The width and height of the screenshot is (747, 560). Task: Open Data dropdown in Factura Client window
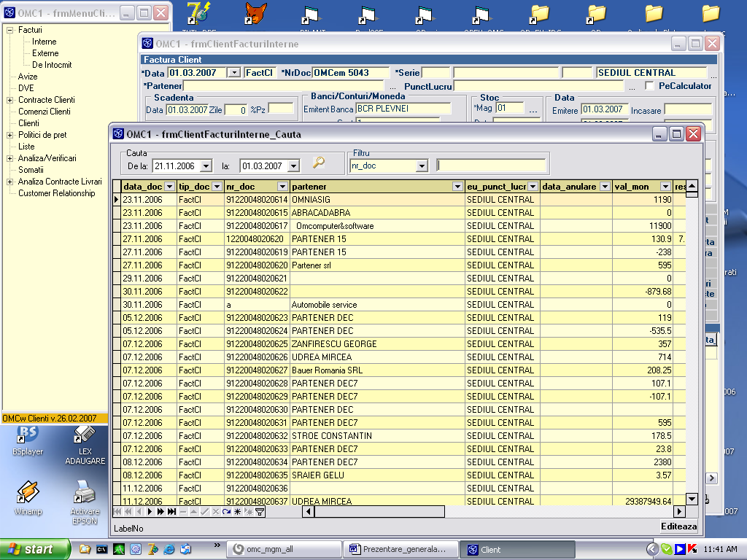point(234,73)
